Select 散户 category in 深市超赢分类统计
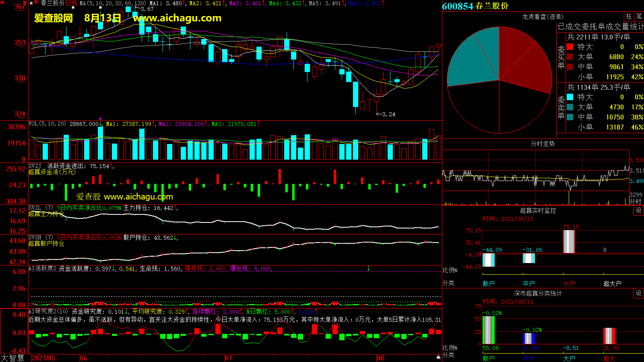This screenshot has height=362, width=644. 488,358
